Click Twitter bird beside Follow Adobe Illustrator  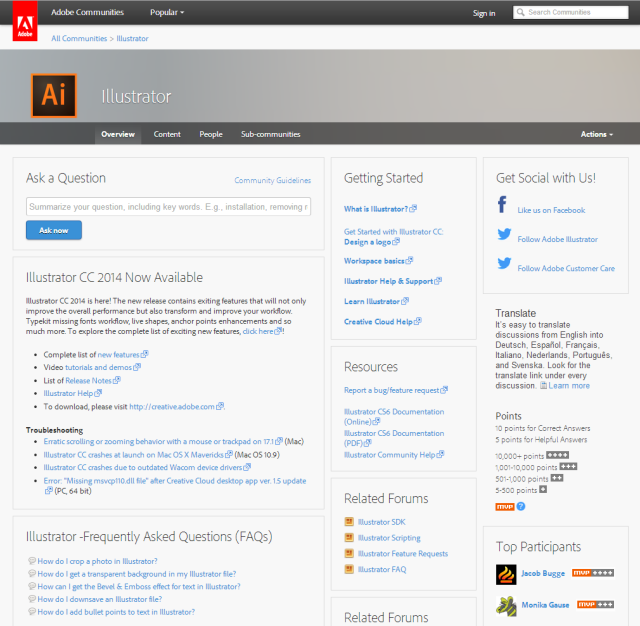504,234
